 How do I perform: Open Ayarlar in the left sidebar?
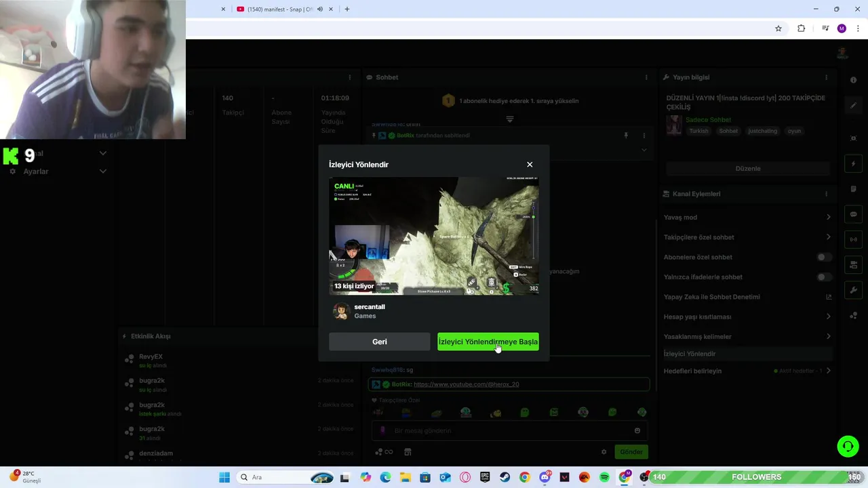(x=36, y=171)
